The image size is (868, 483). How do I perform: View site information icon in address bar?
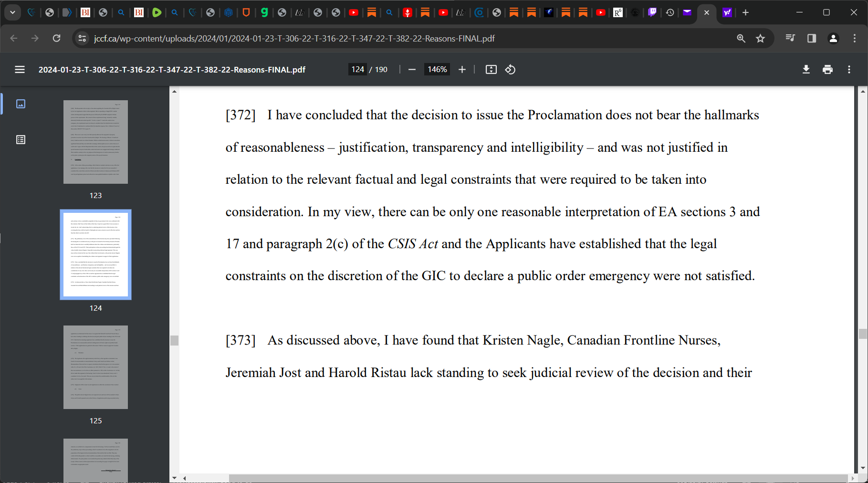[82, 38]
